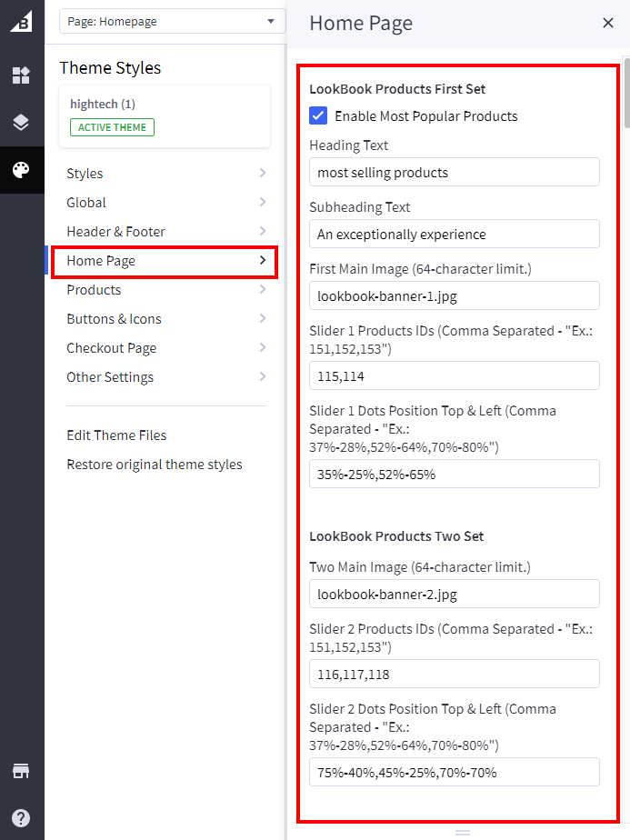Select the theme styles palette icon
The width and height of the screenshot is (630, 840).
(x=21, y=170)
